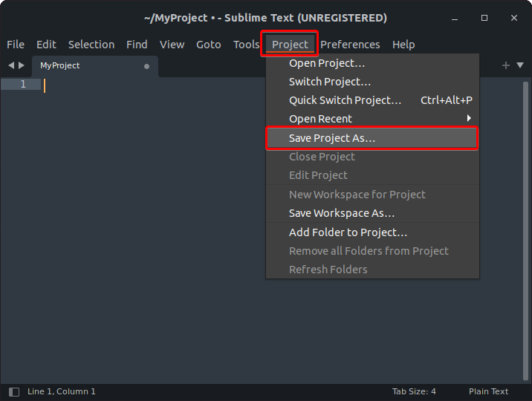Click Line 1, Column 1 status text
The image size is (532, 401).
[62, 392]
